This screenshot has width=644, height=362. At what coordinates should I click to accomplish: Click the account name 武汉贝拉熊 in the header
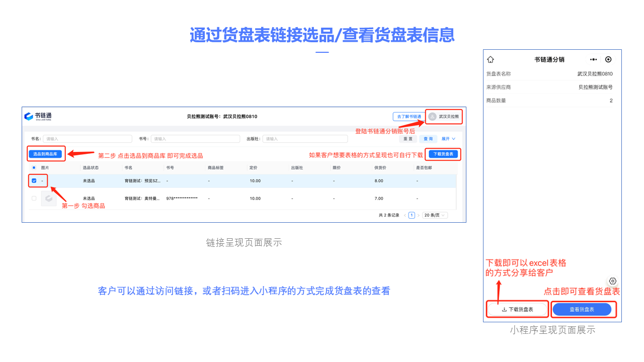click(449, 117)
